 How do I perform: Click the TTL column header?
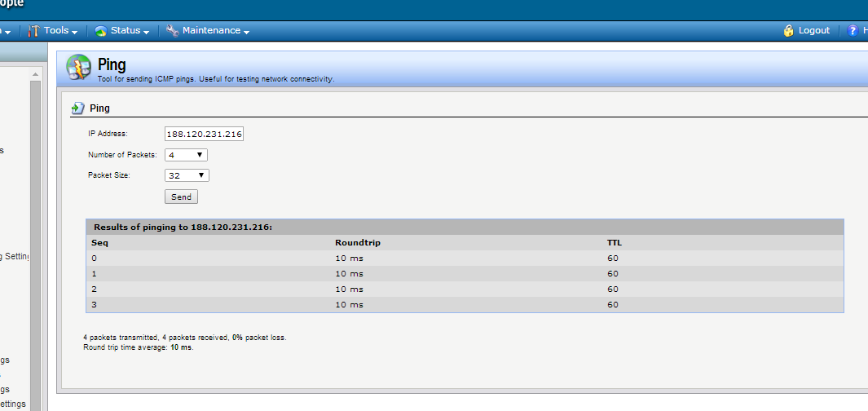pos(614,243)
